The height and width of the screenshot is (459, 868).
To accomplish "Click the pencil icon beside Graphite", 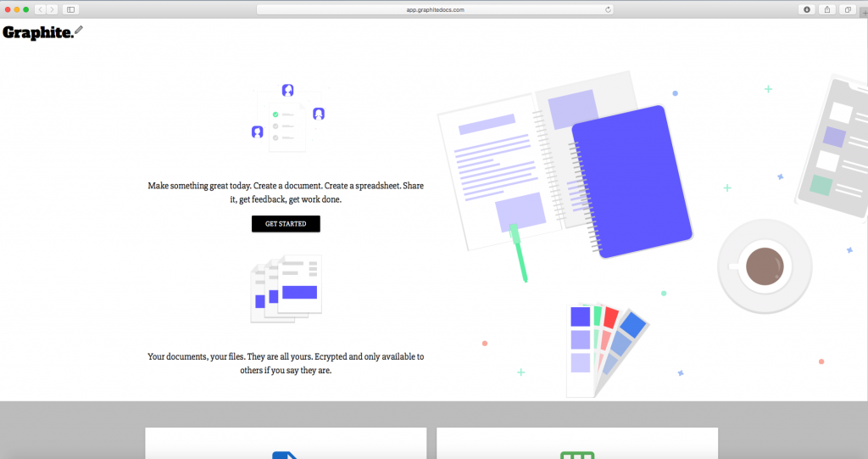I will [x=79, y=30].
